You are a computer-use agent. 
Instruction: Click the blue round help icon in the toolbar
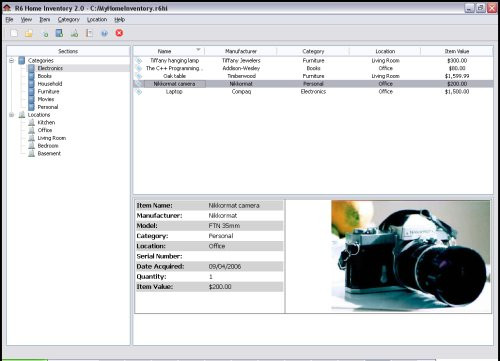pos(104,33)
